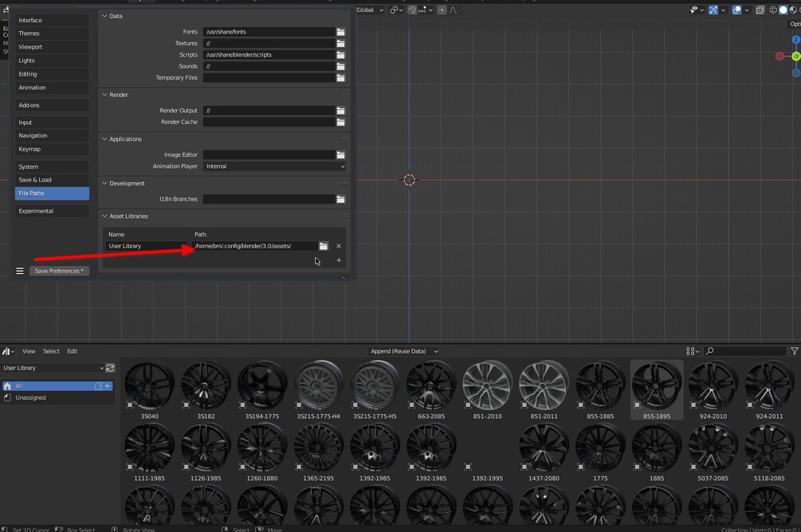
Task: Open asset browser filter options
Action: pos(795,351)
